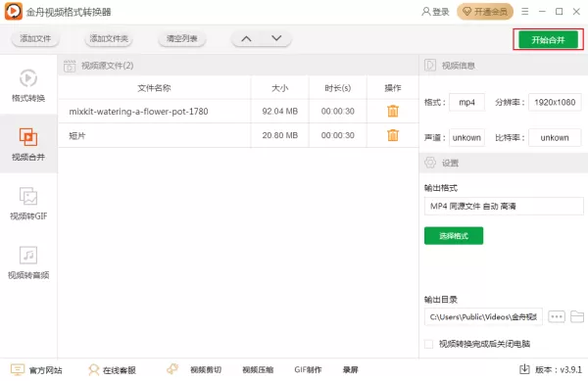Click the 添加文件 button
The image size is (588, 381).
tap(35, 38)
